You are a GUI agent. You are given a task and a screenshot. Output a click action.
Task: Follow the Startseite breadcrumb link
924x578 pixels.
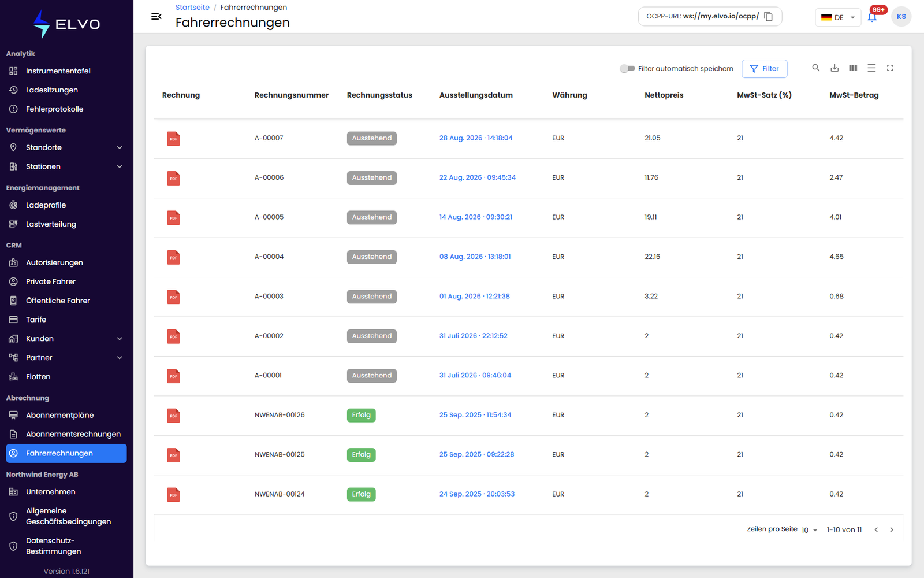[x=192, y=8]
